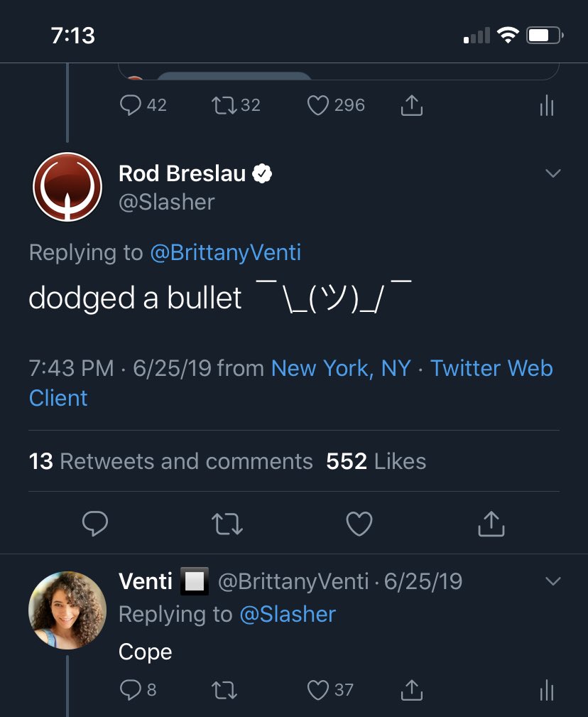Image resolution: width=588 pixels, height=717 pixels.
Task: Open options chevron on Venti's reply
Action: (x=552, y=581)
